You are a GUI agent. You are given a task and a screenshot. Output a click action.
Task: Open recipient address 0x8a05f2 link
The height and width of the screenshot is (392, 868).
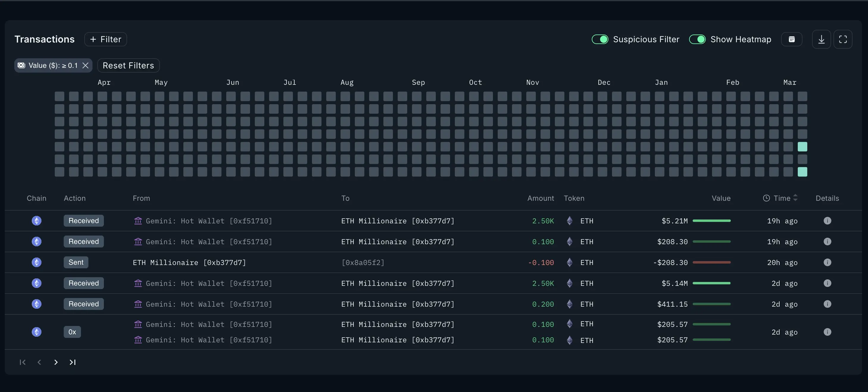[x=363, y=263]
